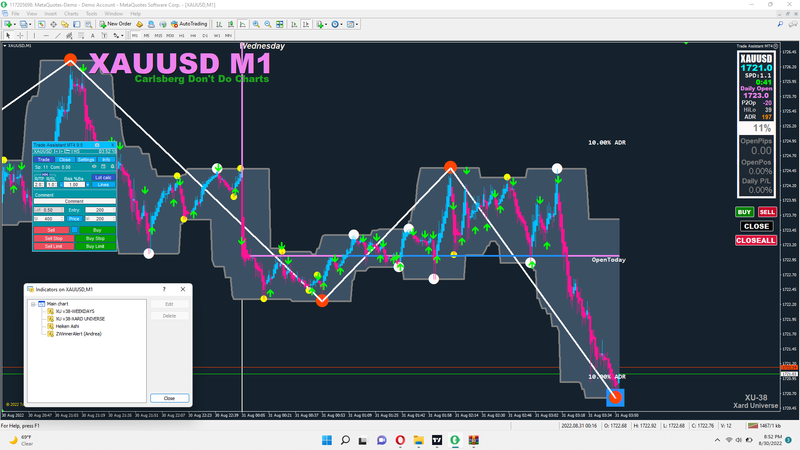Open the New Chart toolbar icon

point(9,24)
